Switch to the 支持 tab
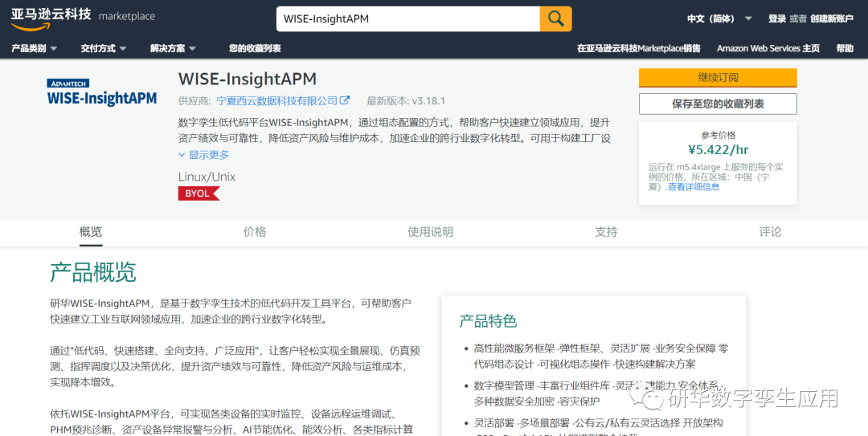The height and width of the screenshot is (436, 868). tap(606, 232)
